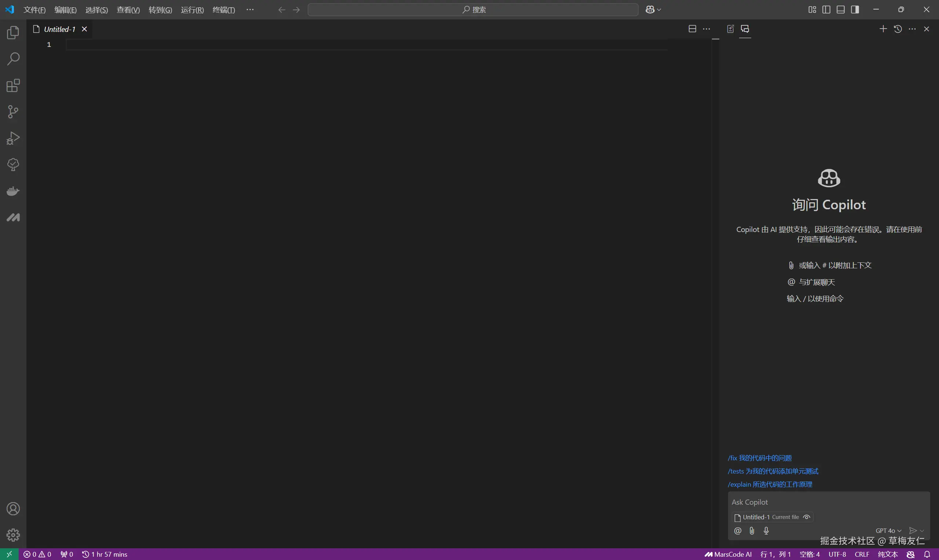Open the Extensions view
Viewport: 939px width, 560px height.
tap(13, 86)
